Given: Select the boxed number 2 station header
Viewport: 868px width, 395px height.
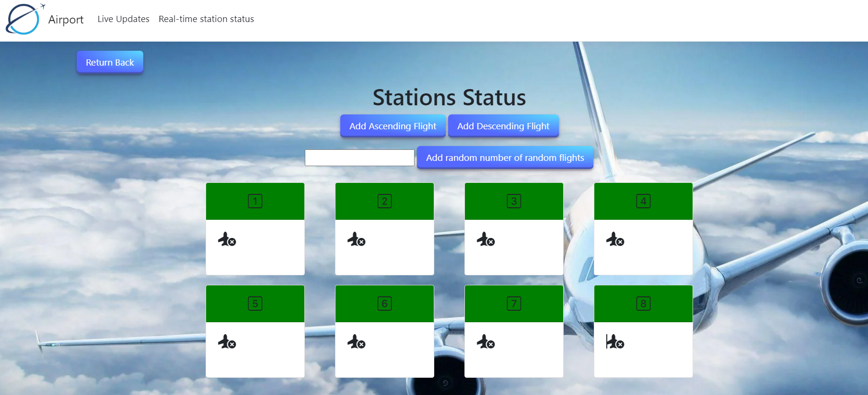Looking at the screenshot, I should click(384, 201).
